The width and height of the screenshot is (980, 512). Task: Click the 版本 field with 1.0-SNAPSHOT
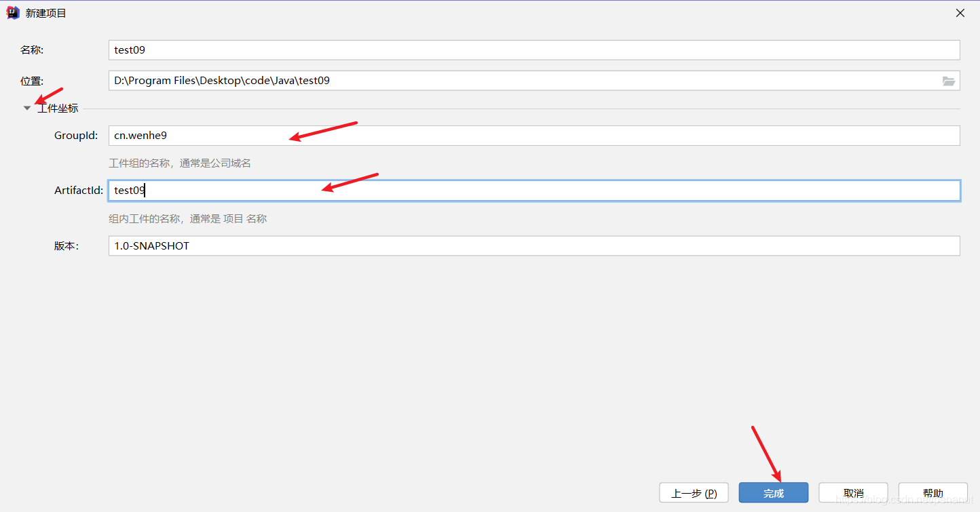(x=534, y=245)
